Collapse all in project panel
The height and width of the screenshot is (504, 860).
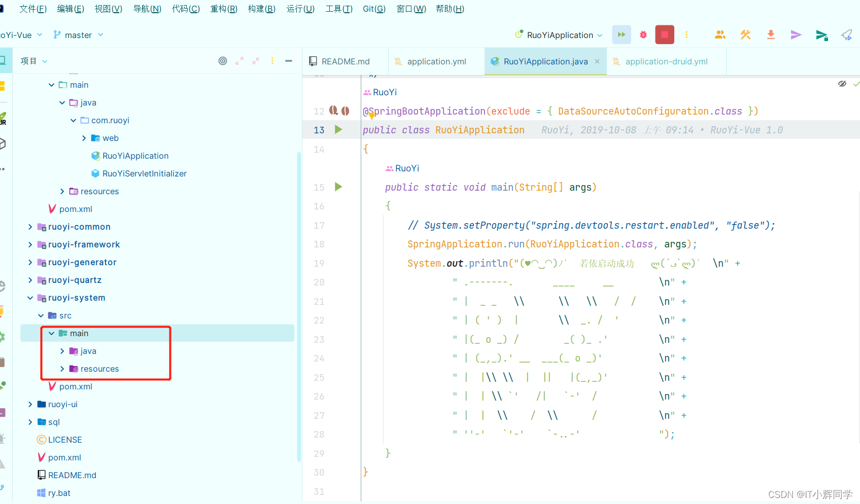pyautogui.click(x=256, y=61)
